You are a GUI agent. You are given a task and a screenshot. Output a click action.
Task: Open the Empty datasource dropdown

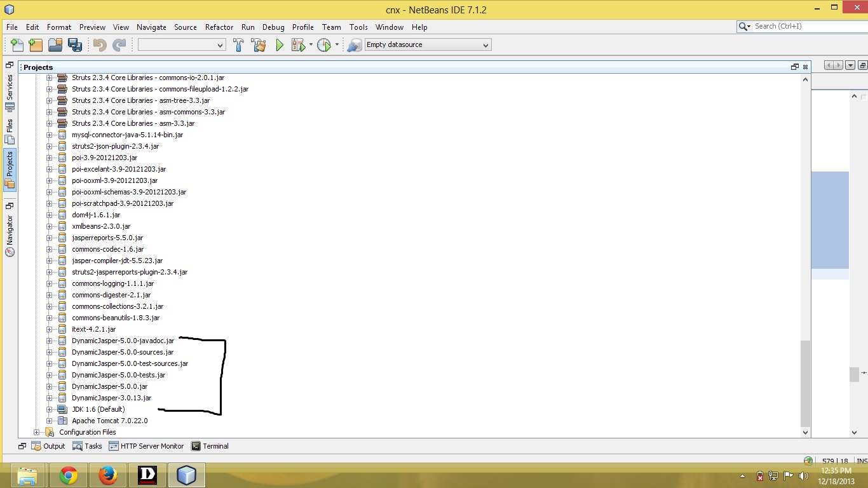(x=428, y=44)
